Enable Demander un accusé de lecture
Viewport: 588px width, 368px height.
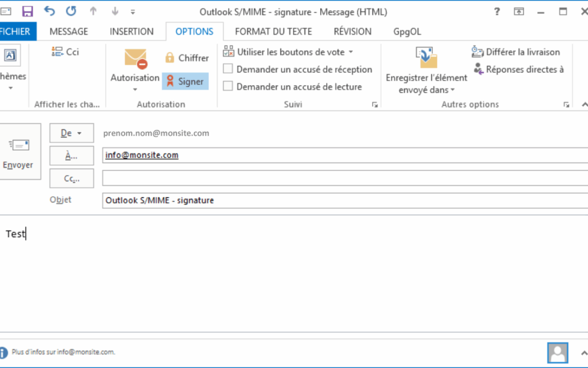(228, 86)
